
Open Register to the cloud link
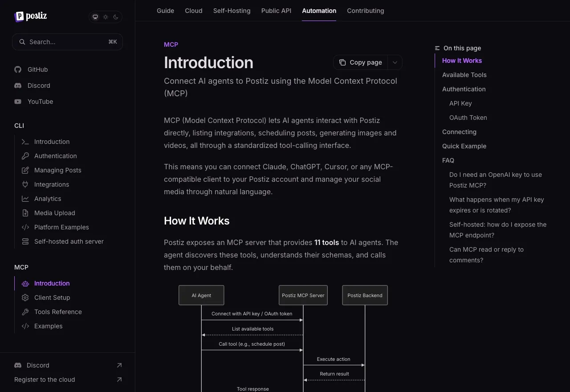(45, 380)
